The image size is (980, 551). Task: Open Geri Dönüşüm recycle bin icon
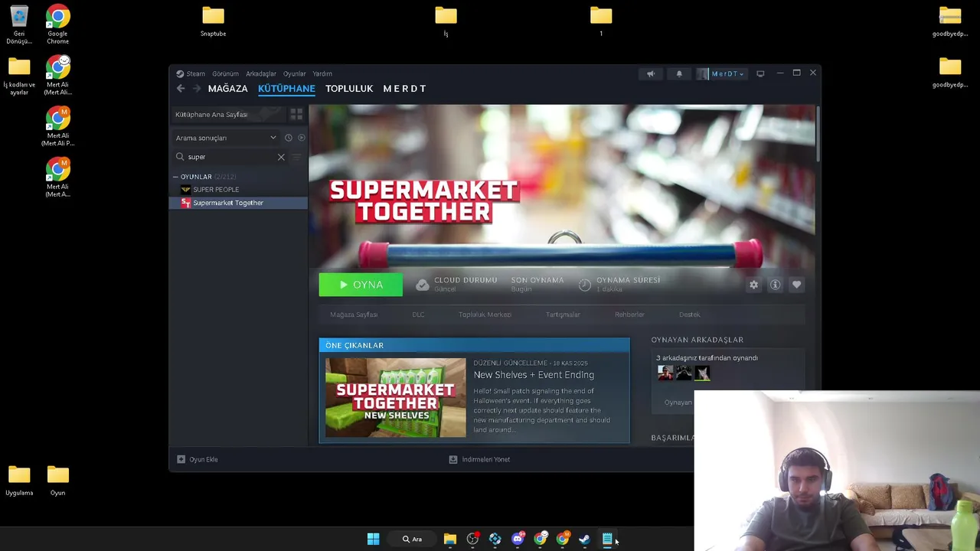[18, 24]
